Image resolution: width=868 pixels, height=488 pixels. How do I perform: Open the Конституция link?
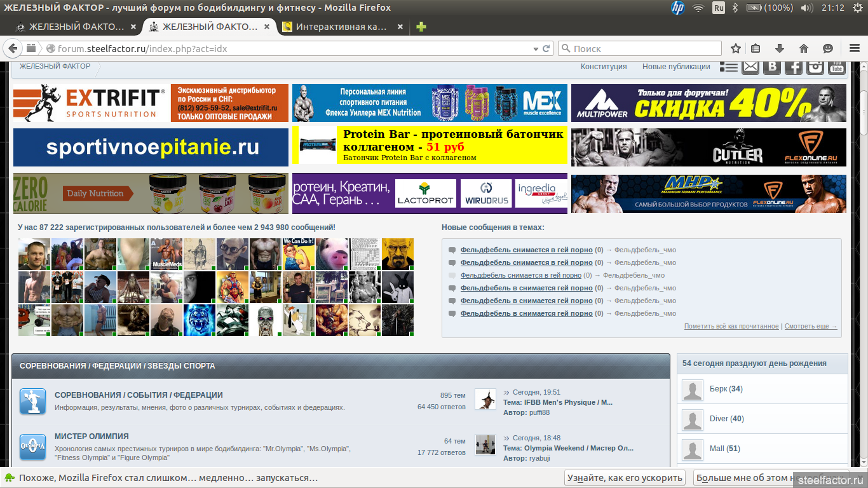[604, 67]
